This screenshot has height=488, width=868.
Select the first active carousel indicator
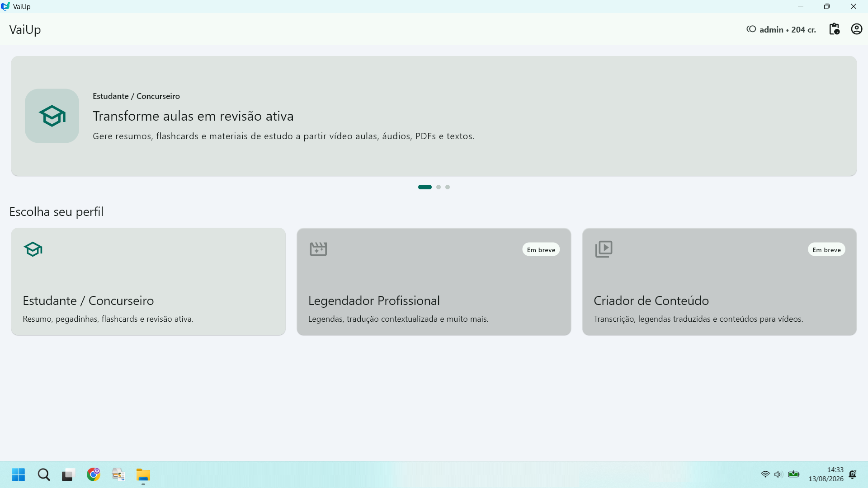[425, 187]
